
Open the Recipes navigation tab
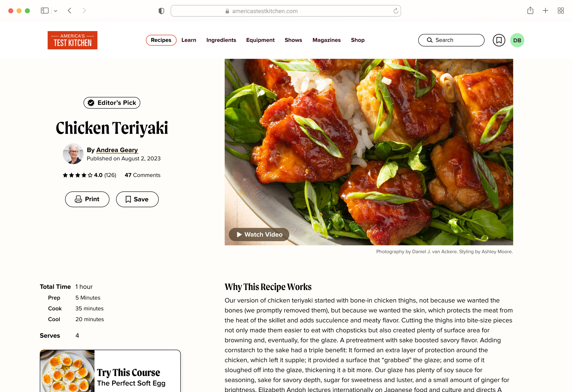161,40
